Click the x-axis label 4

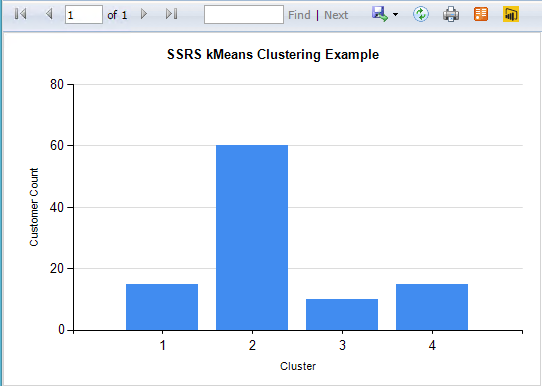click(432, 345)
